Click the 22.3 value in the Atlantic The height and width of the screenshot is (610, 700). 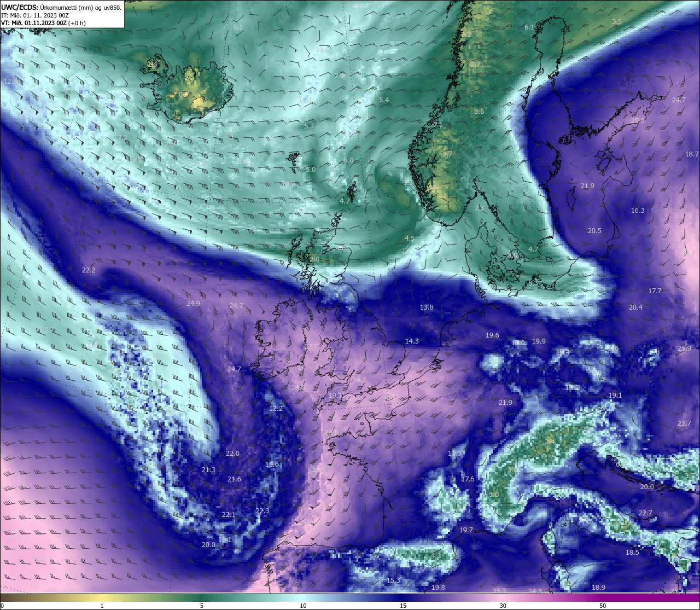pyautogui.click(x=262, y=511)
